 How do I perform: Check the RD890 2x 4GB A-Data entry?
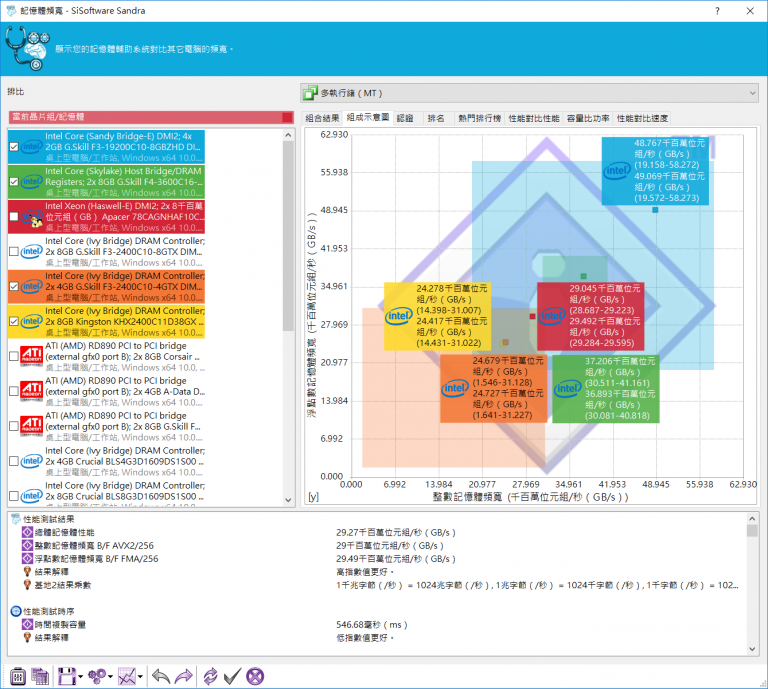14,391
